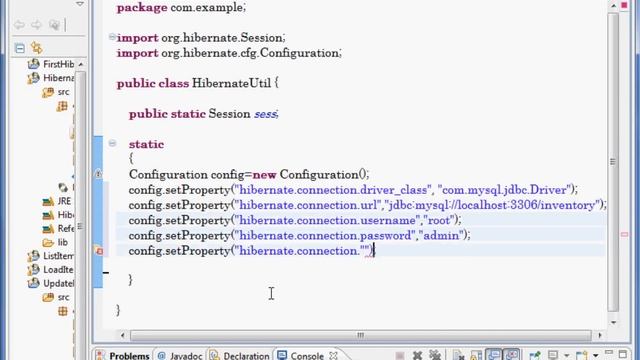
Task: Clear the Console output
Action: point(459,356)
